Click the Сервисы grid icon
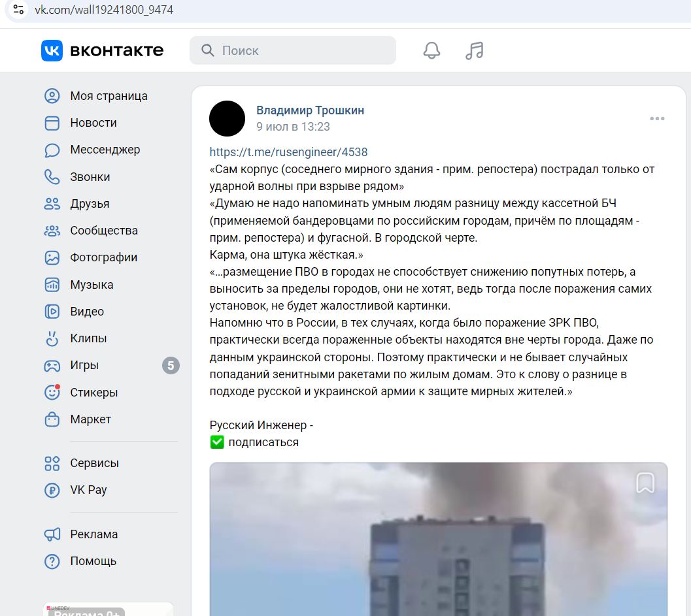The width and height of the screenshot is (691, 616). point(52,463)
